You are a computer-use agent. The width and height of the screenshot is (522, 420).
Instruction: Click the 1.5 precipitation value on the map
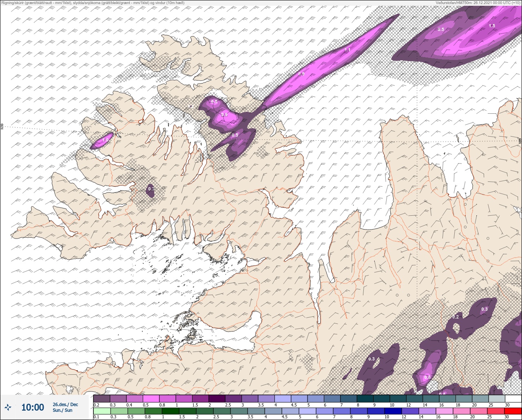[x=492, y=26]
